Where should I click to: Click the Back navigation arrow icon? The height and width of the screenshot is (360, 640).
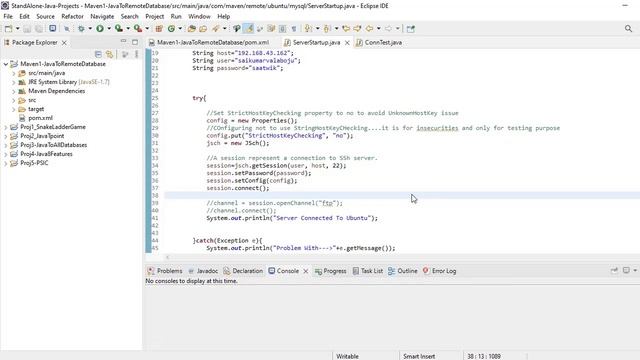(369, 29)
